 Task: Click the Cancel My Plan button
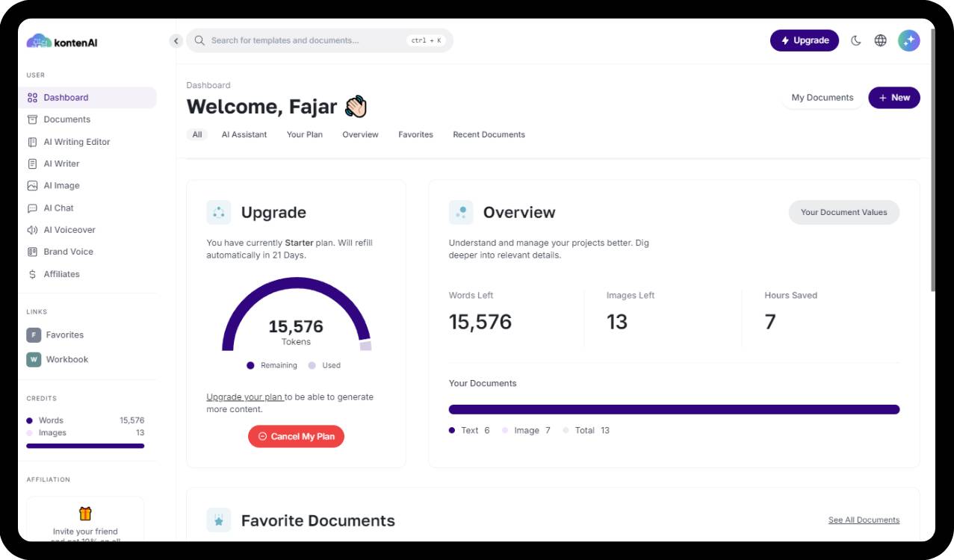pyautogui.click(x=296, y=436)
